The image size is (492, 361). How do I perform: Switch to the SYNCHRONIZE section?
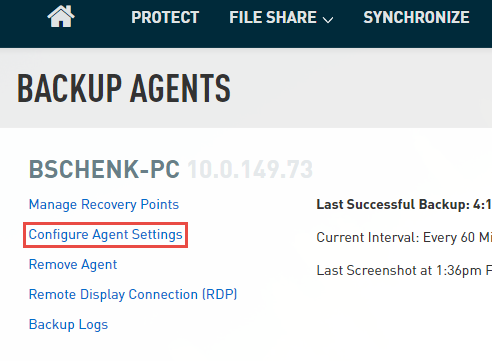tap(416, 17)
